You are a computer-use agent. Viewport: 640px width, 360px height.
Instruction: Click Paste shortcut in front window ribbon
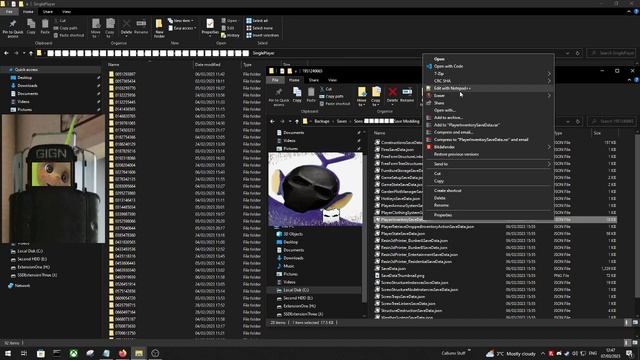point(335,104)
